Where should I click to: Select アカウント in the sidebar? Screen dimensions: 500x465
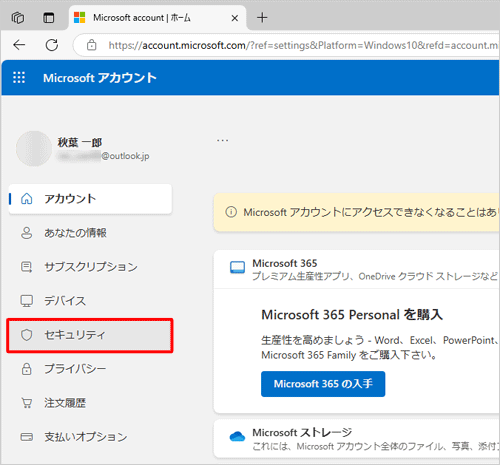tap(90, 199)
